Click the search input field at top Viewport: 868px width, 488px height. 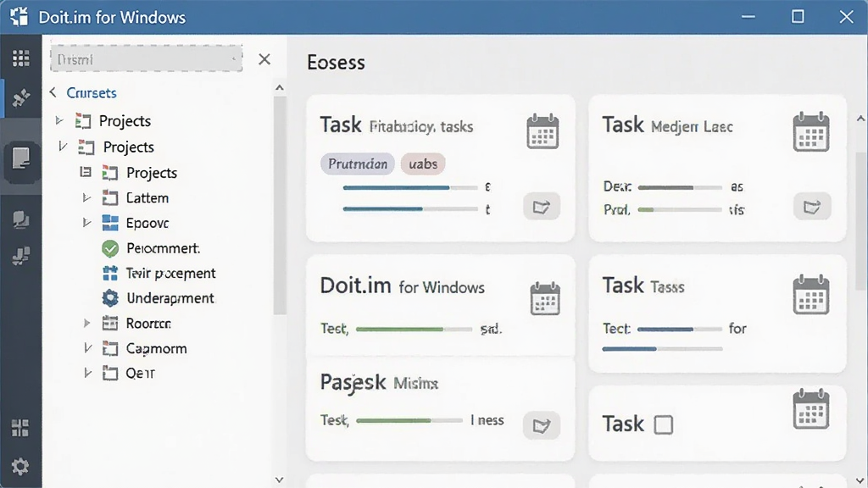pyautogui.click(x=146, y=58)
